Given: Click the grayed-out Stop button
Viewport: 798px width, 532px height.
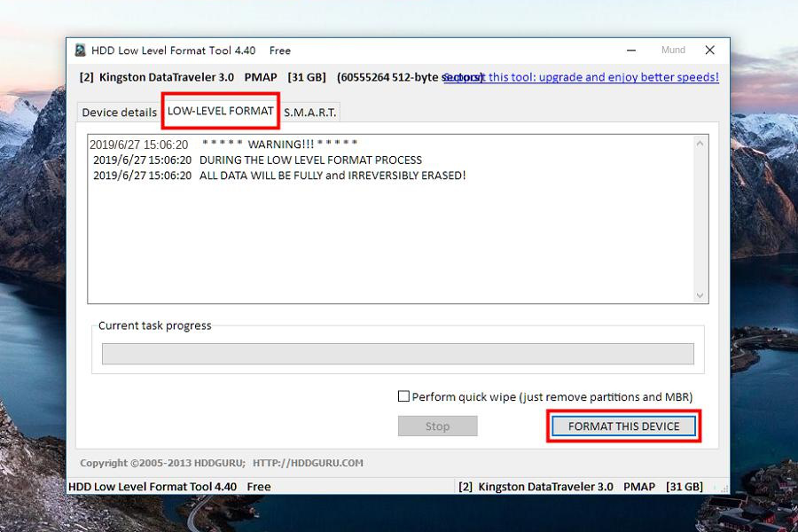Looking at the screenshot, I should click(438, 426).
